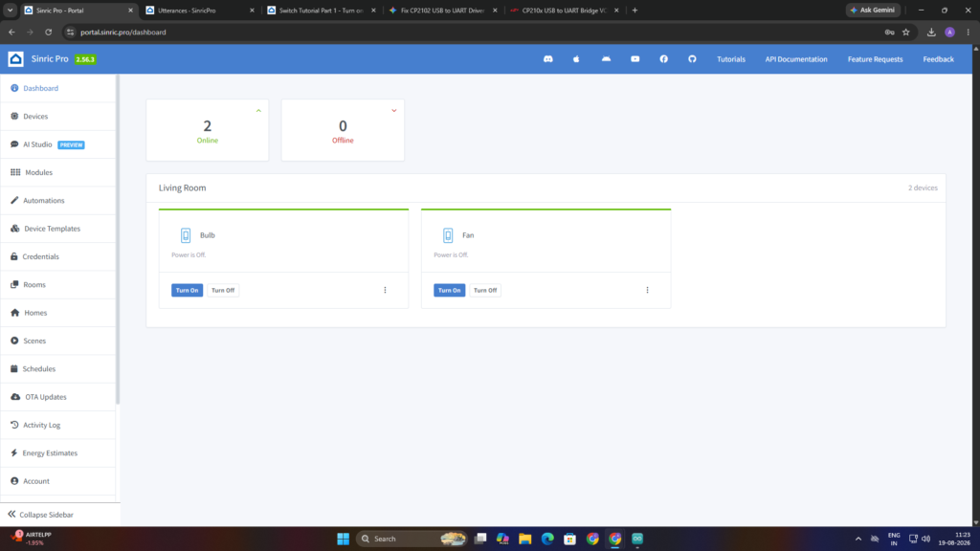Viewport: 980px width, 551px height.
Task: Click the sidebar vertical scrollbar
Action: tap(118, 240)
